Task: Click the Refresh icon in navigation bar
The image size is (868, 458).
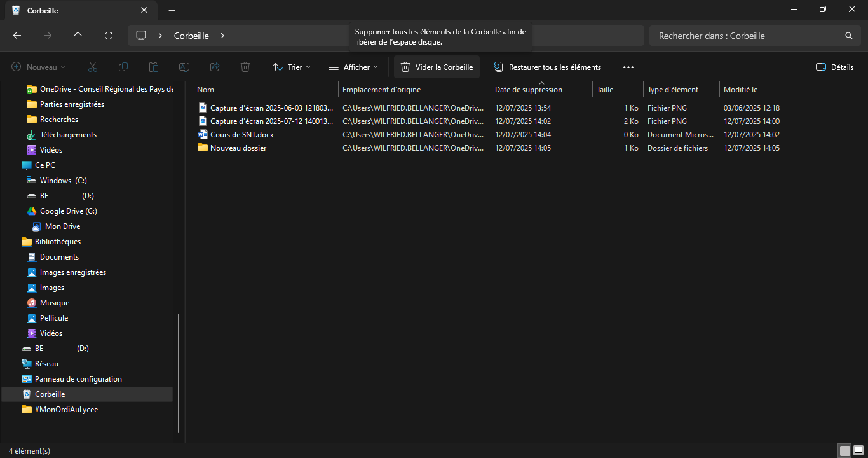Action: point(109,36)
